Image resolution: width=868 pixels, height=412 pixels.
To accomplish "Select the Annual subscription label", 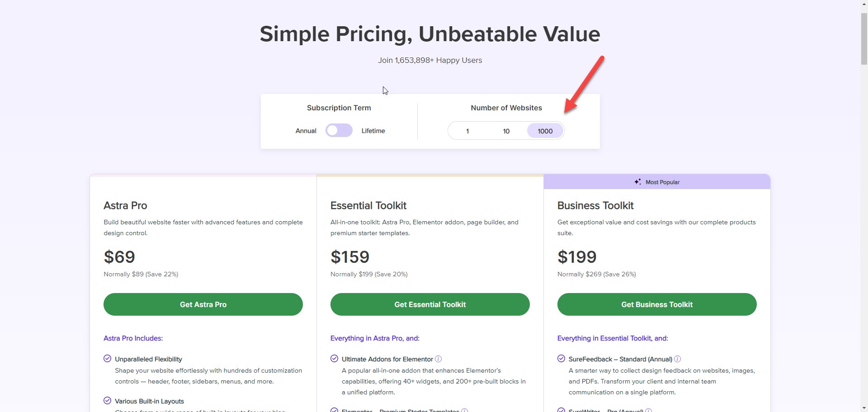I will [x=306, y=131].
